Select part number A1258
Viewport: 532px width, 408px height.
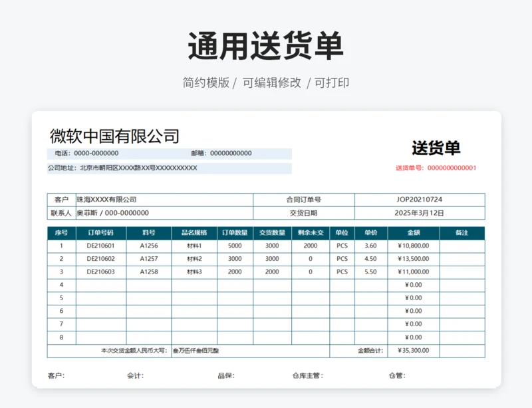(149, 272)
